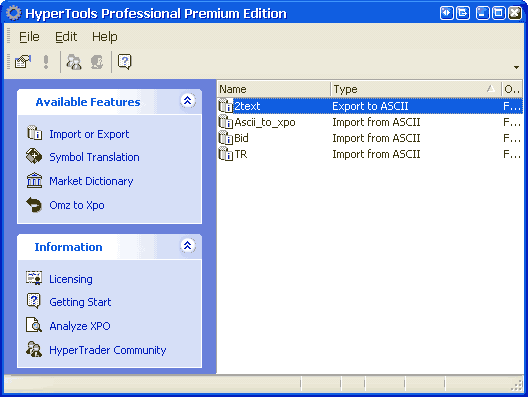Close the HyperTools window
Viewport: 528px width, 397px height.
click(515, 13)
